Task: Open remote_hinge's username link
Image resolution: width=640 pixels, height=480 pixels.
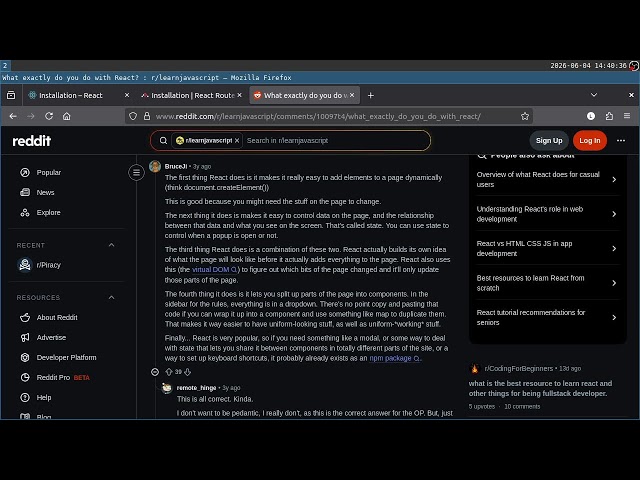Action: pos(196,388)
